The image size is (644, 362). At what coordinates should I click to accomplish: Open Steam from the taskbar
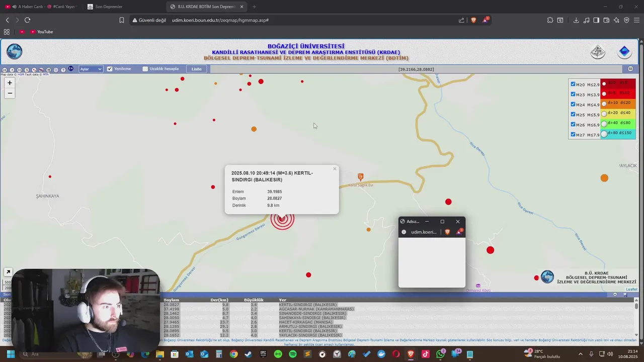point(249,354)
